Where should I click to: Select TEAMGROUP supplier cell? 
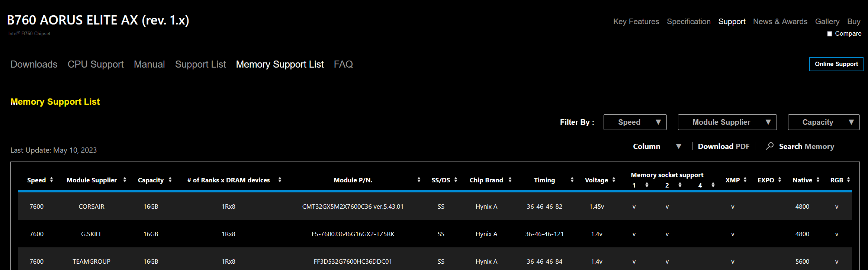click(x=91, y=261)
